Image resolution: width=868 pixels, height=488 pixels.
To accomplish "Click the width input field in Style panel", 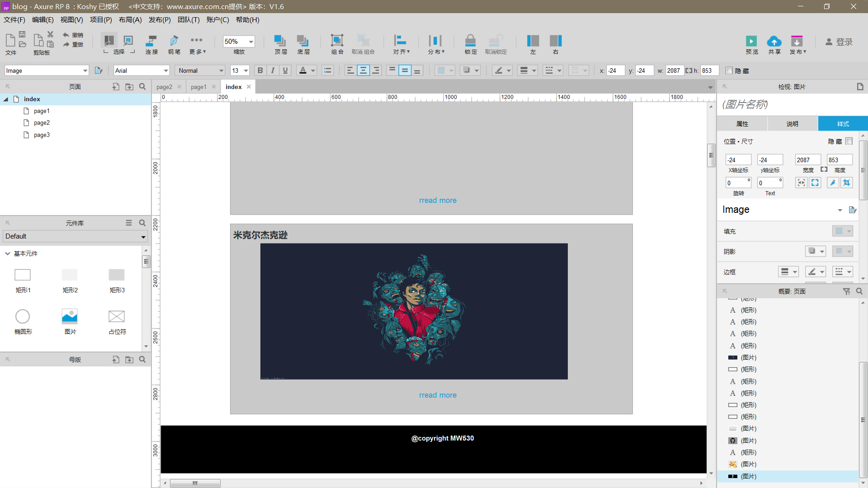I will point(808,160).
